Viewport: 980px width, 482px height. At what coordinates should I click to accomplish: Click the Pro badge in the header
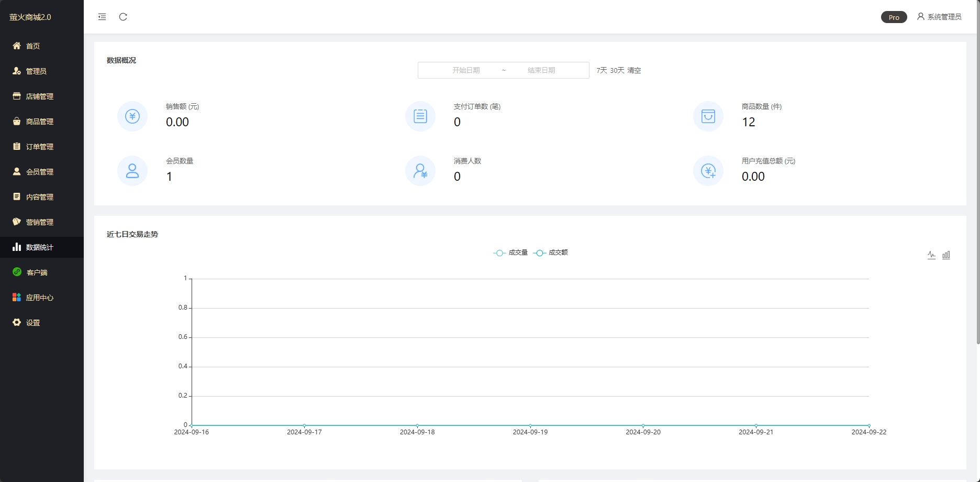point(894,17)
